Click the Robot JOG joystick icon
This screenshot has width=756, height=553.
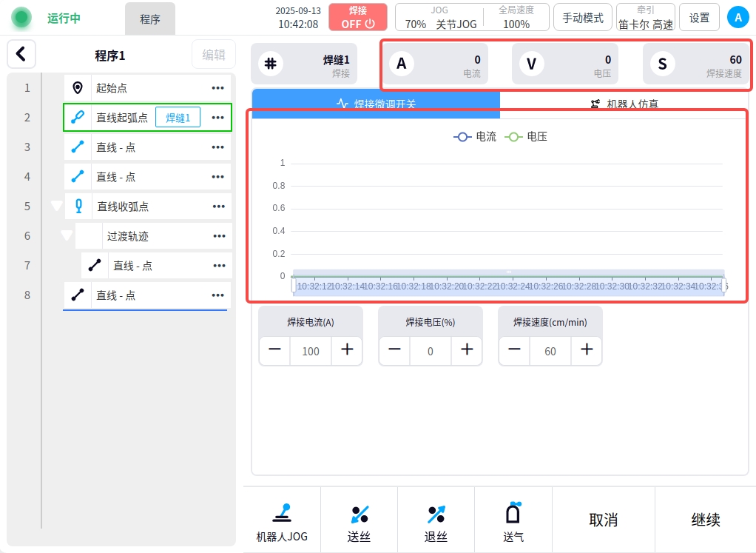tap(282, 513)
